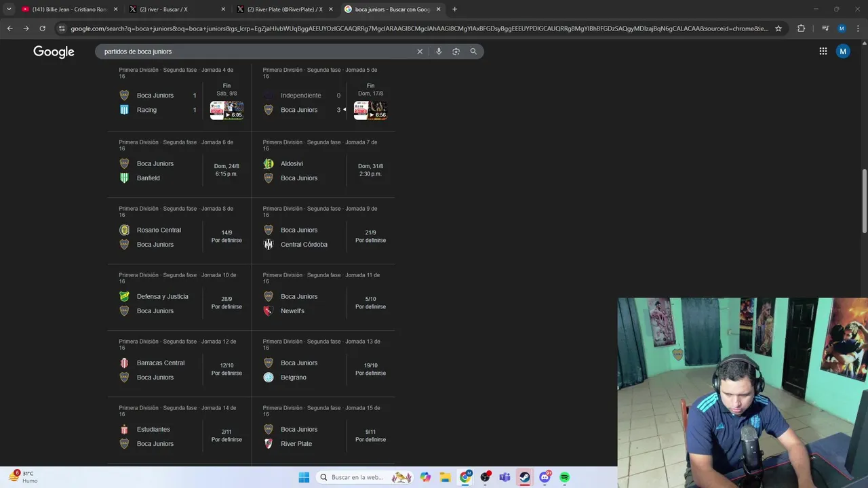This screenshot has height=488, width=868.
Task: Open the Barracas Central match
Action: 179,364
